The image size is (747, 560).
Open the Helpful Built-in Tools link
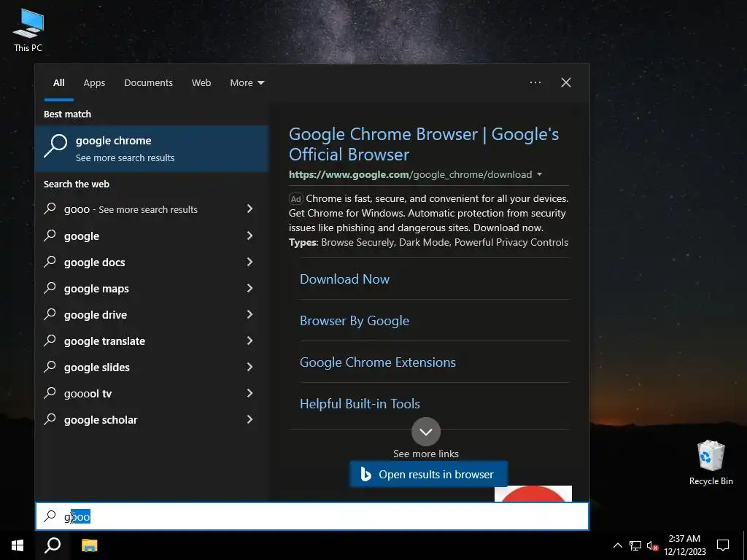pos(360,404)
